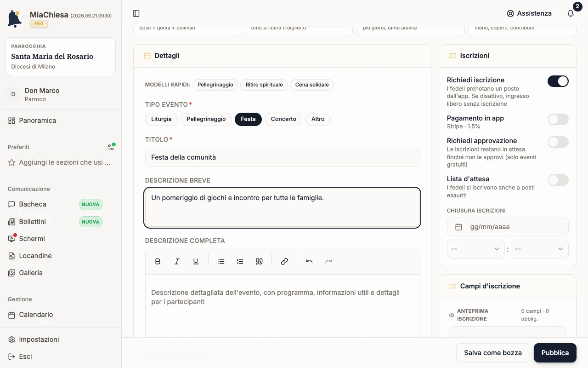Open Schermi section
Viewport: 588px width, 368px height.
click(61, 239)
